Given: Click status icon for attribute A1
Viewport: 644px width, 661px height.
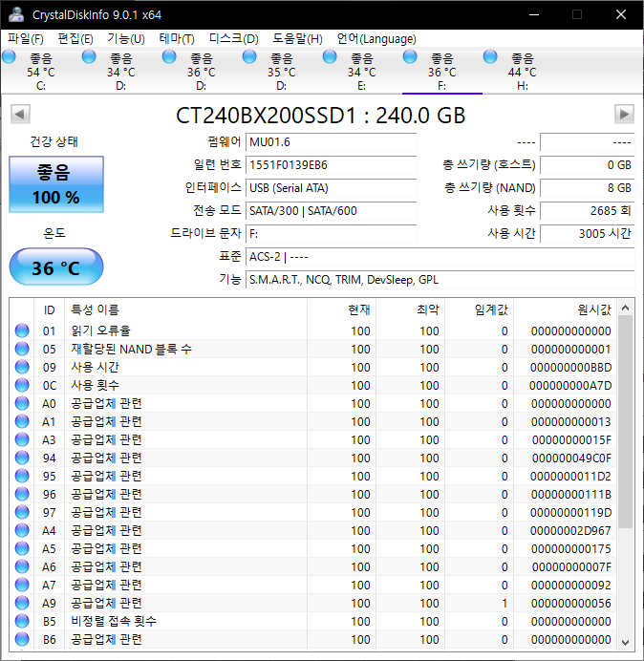Looking at the screenshot, I should 22,421.
